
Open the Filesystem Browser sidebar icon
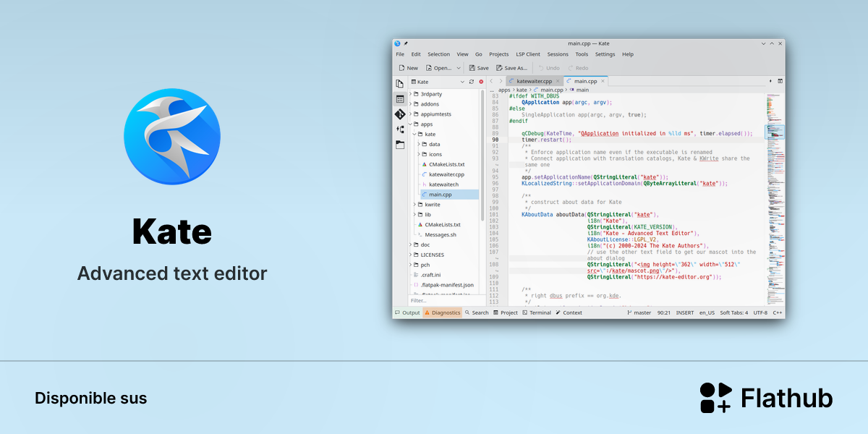pyautogui.click(x=400, y=144)
